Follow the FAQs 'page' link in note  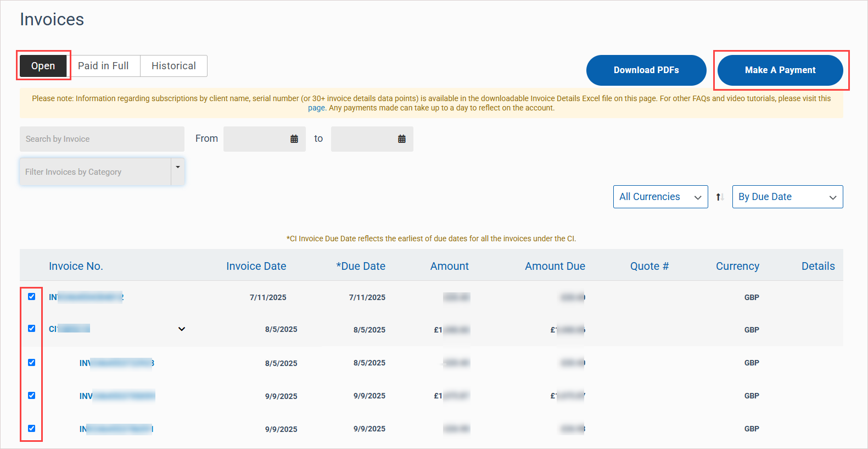[316, 108]
